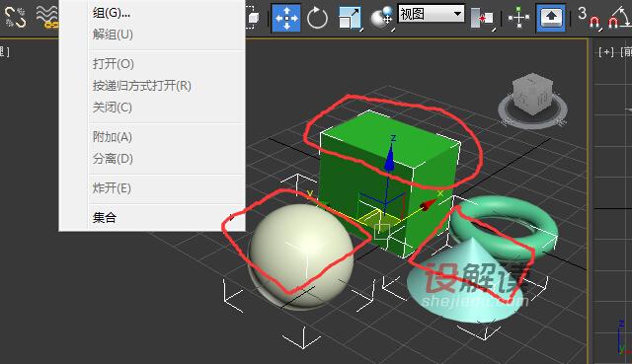Image resolution: width=632 pixels, height=364 pixels.
Task: Click the Select and Place tool
Action: click(382, 18)
